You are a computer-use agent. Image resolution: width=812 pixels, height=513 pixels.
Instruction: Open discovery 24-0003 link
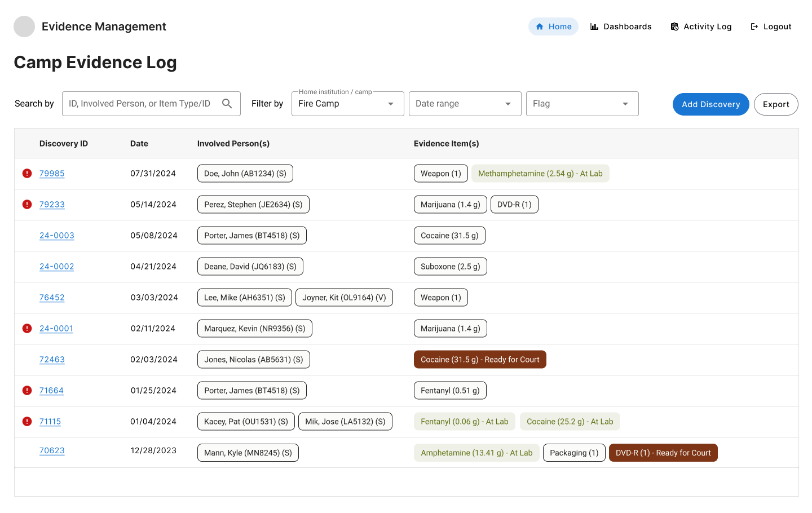[x=57, y=236]
